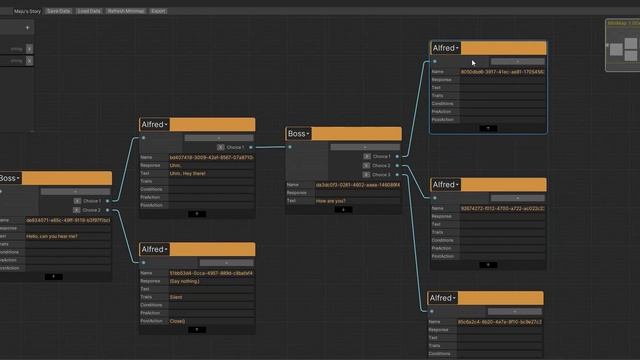Collapse the '(Say nothing.)' node
The height and width of the screenshot is (360, 640).
(197, 330)
